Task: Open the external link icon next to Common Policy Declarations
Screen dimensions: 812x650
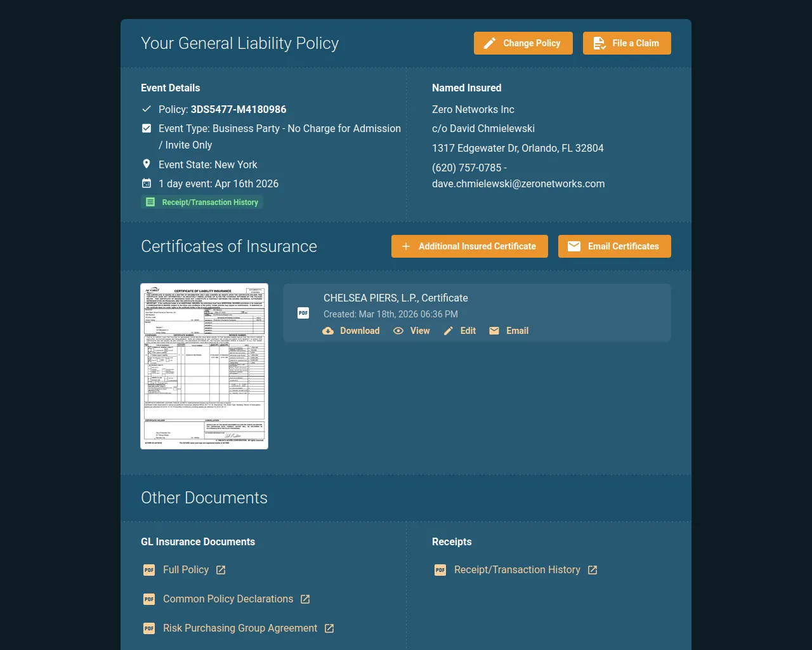Action: 305,599
